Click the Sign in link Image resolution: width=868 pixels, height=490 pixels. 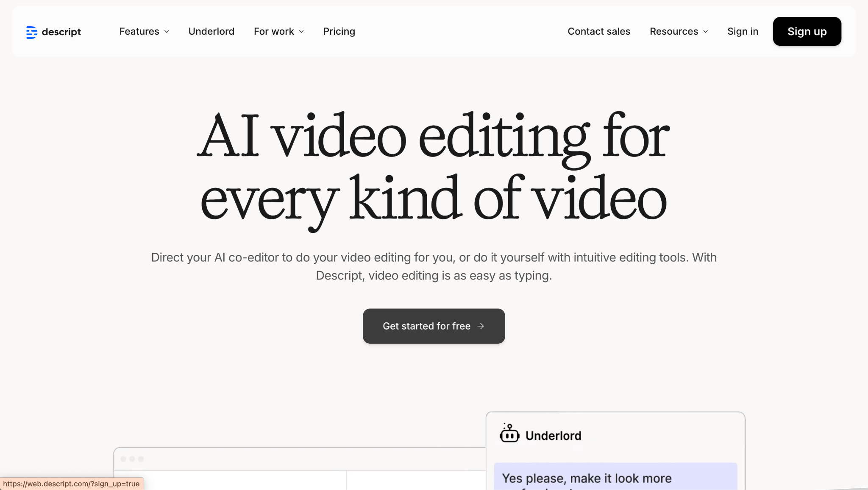coord(743,31)
